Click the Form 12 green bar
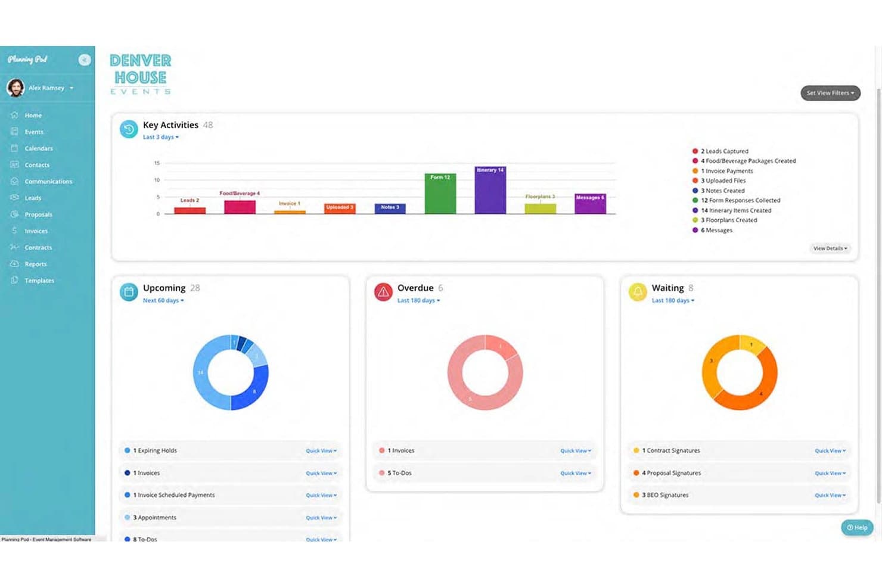 (x=440, y=193)
